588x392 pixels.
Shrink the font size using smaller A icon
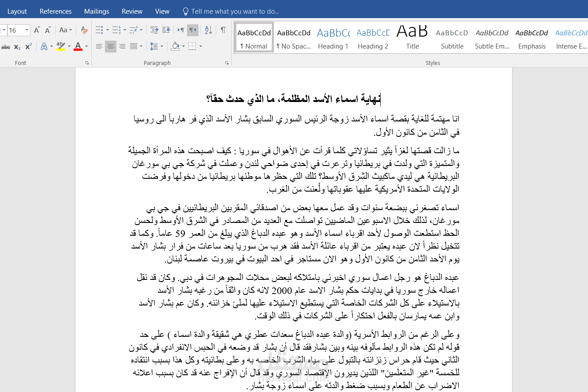[x=48, y=30]
